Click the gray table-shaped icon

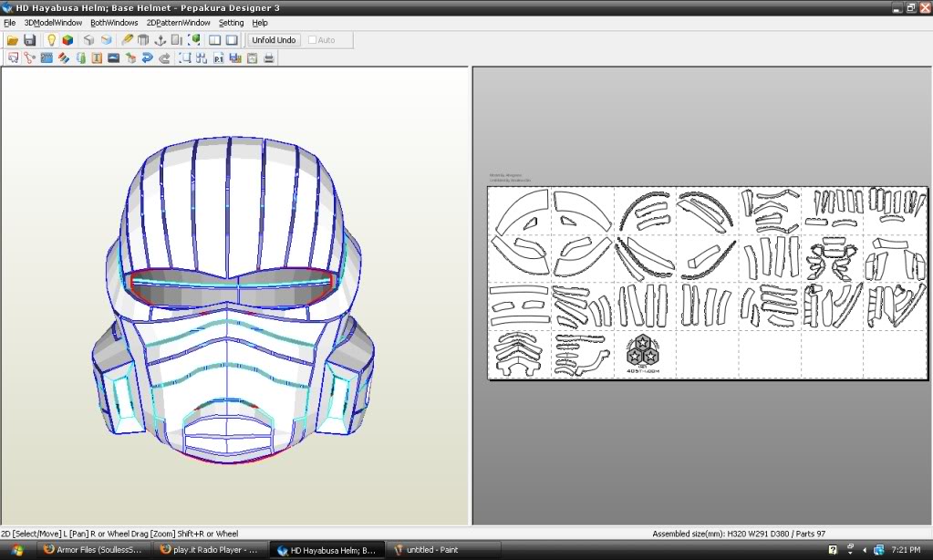pyautogui.click(x=143, y=40)
